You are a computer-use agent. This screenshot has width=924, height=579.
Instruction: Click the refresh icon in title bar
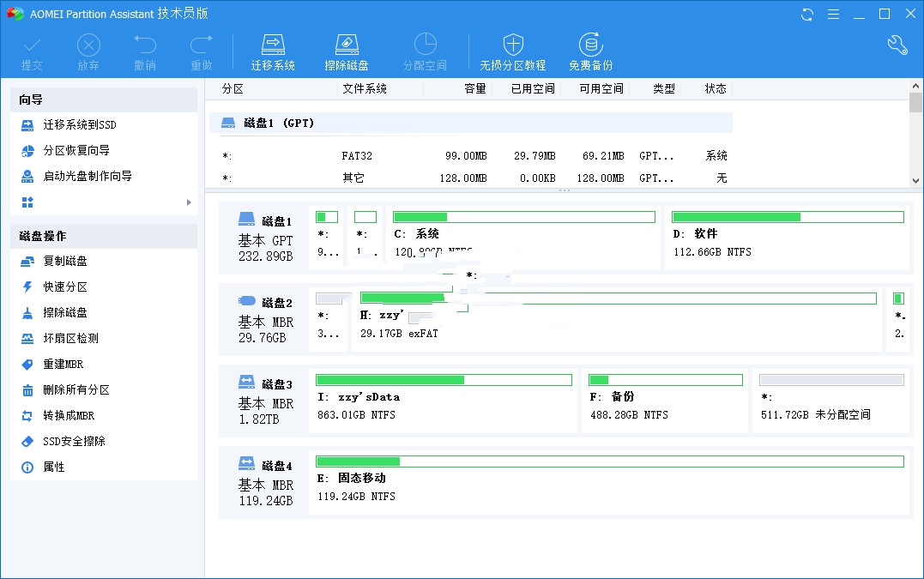tap(807, 14)
